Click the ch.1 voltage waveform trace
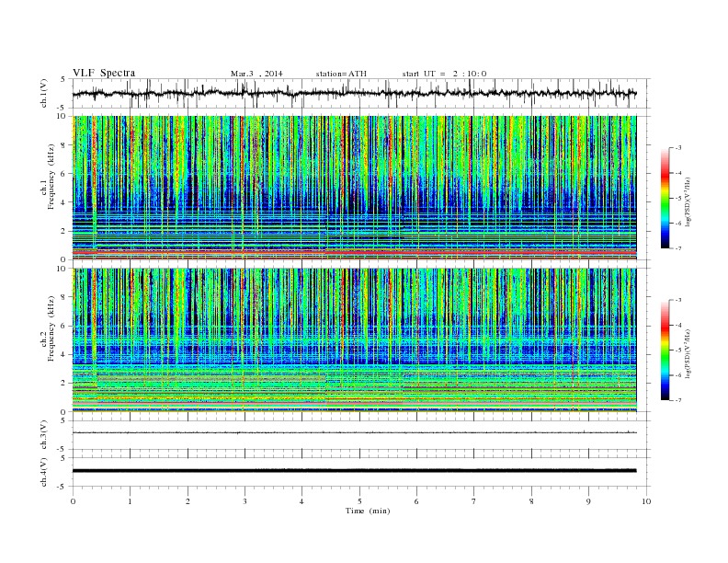Image resolution: width=728 pixels, height=563 pixels. point(354,93)
